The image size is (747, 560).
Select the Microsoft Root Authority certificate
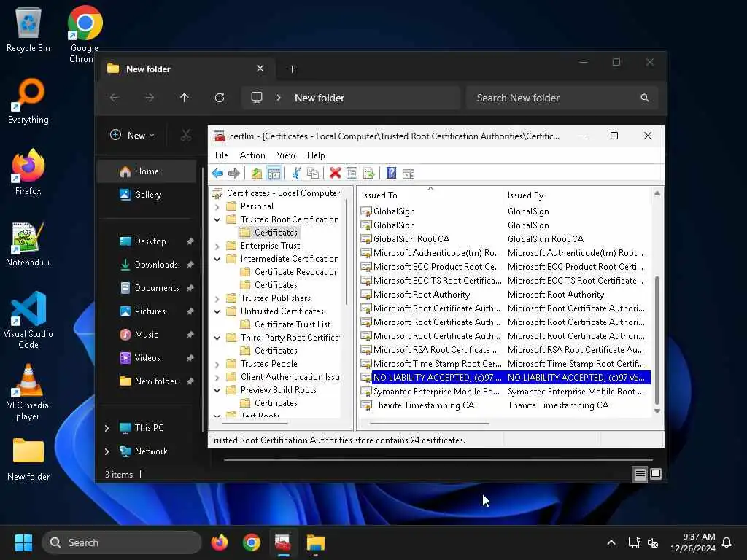tap(504, 295)
